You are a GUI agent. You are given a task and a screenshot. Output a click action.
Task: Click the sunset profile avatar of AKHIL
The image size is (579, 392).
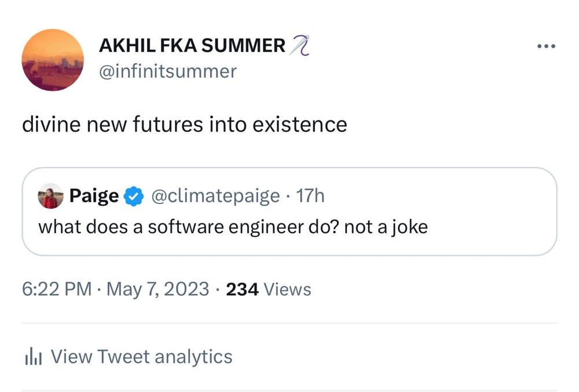point(53,60)
